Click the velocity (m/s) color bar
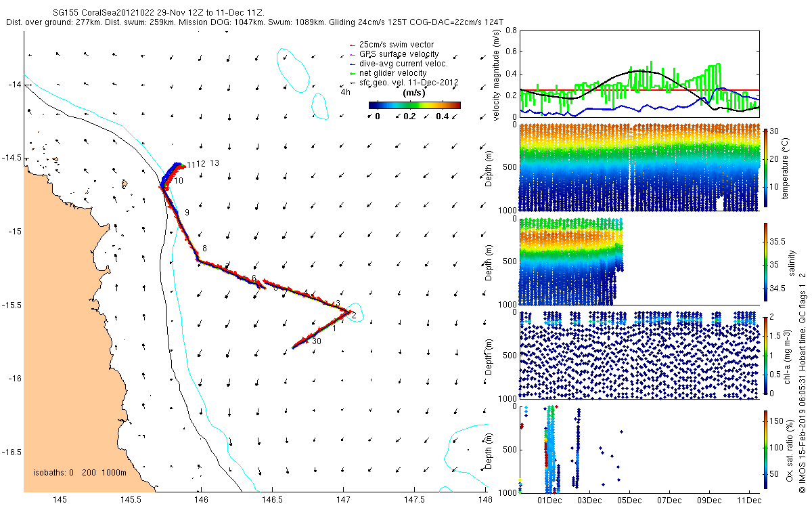The height and width of the screenshot is (508, 812). pyautogui.click(x=414, y=105)
